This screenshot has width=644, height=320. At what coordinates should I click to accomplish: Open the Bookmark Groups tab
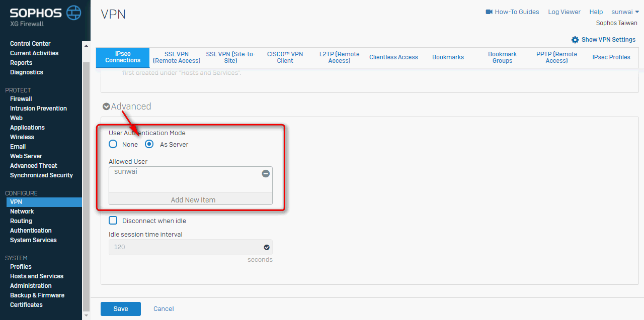point(502,57)
